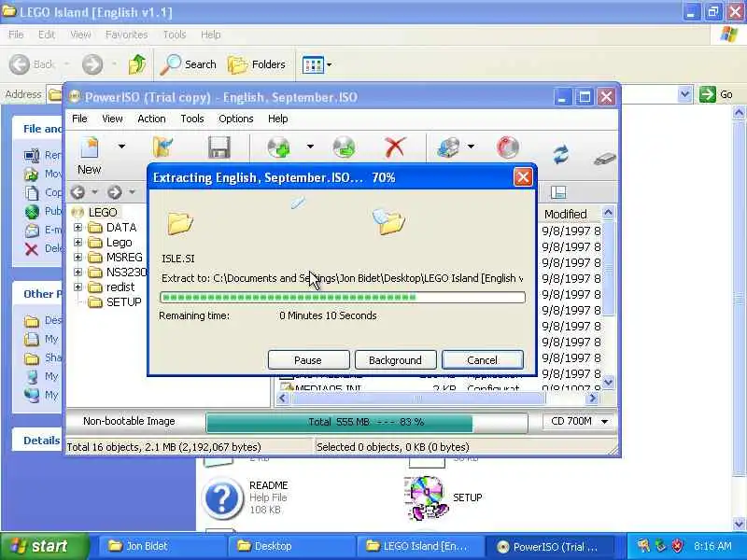747x560 pixels.
Task: Open the Tools menu in PowerISO
Action: [192, 119]
